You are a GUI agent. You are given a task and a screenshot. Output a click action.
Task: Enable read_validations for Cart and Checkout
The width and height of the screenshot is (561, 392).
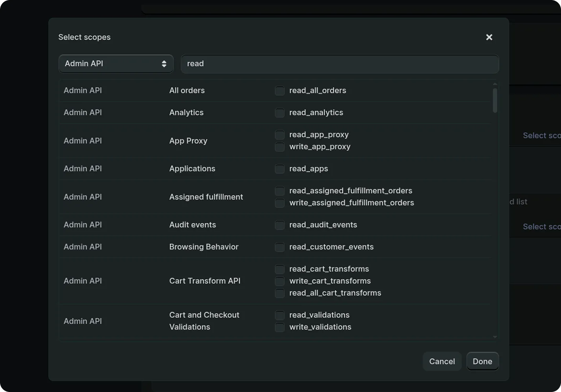(x=280, y=315)
